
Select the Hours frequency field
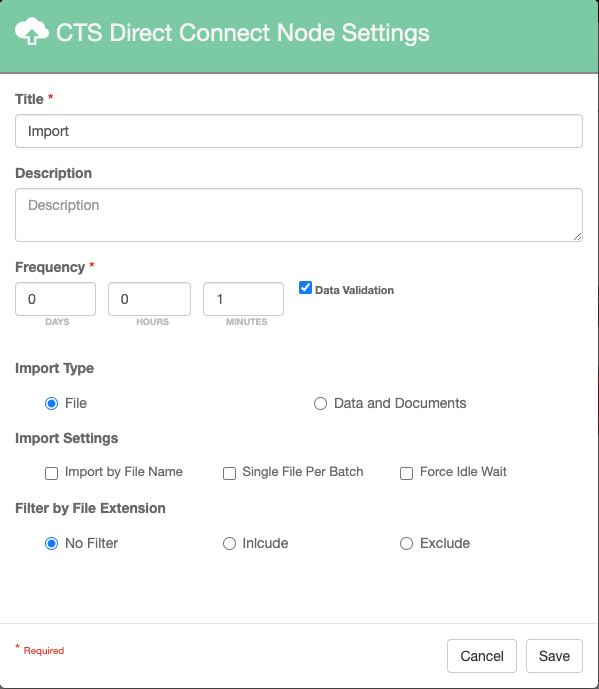click(x=149, y=299)
